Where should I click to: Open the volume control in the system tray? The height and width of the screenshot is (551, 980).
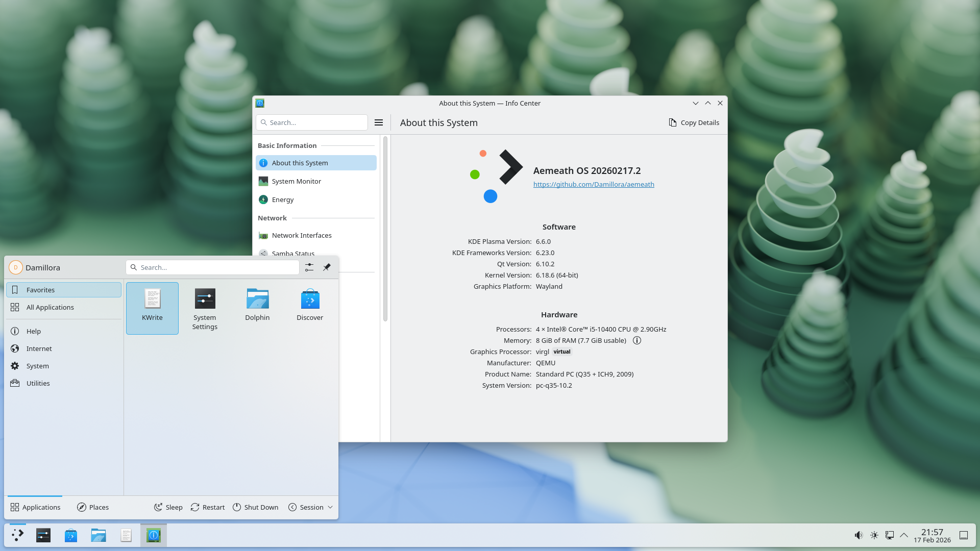tap(859, 535)
